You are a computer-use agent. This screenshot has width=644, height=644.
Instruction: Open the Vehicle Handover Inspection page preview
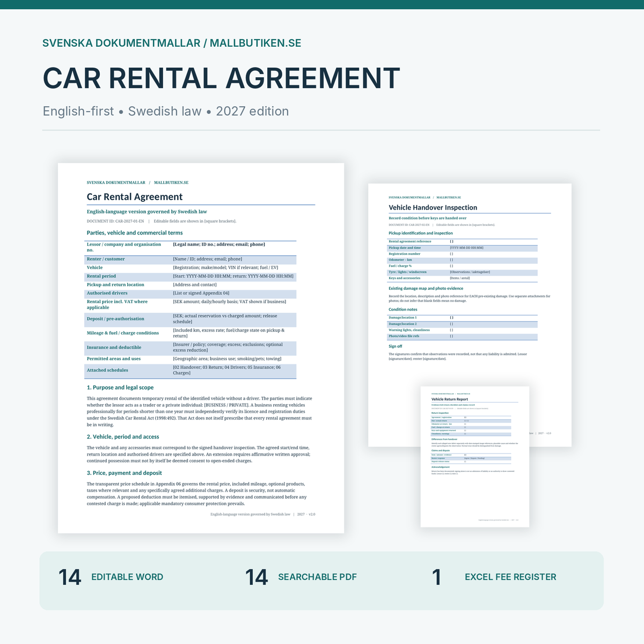tap(470, 315)
